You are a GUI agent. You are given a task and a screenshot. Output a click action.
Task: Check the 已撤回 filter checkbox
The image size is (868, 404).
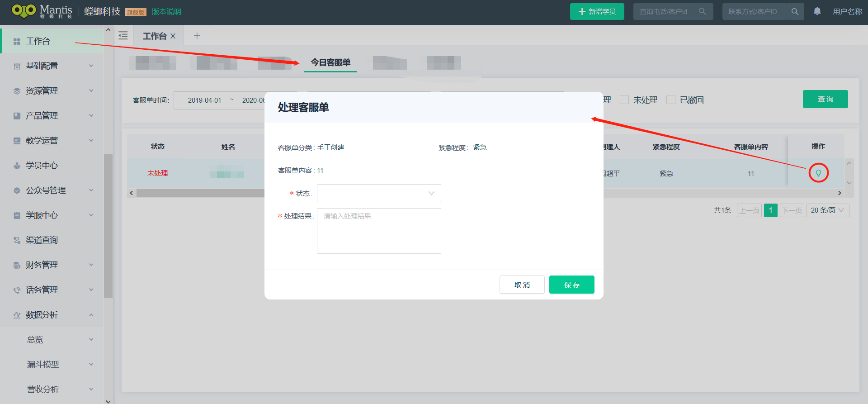pos(671,100)
